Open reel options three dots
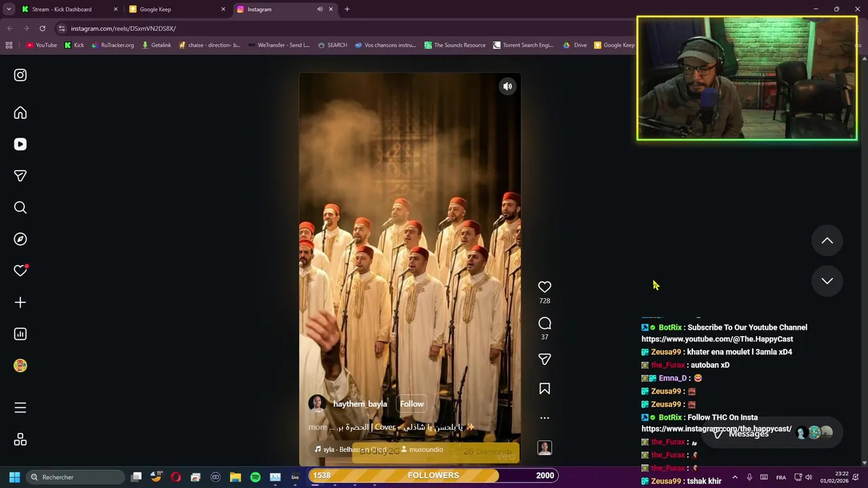The height and width of the screenshot is (488, 868). coord(545,418)
